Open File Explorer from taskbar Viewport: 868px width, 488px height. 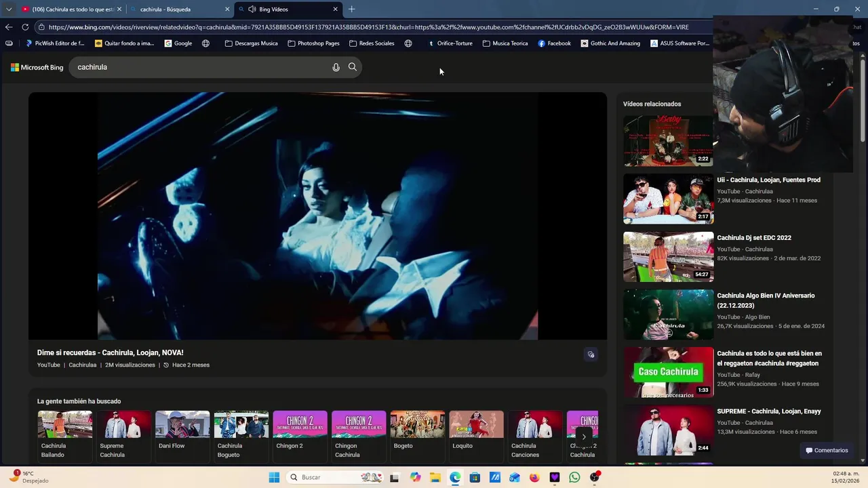435,477
